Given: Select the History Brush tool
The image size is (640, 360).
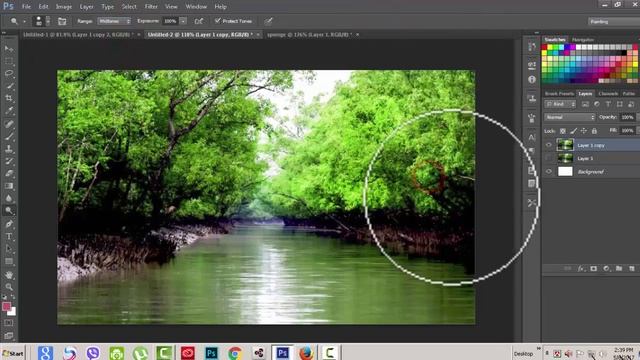Looking at the screenshot, I should click(9, 161).
